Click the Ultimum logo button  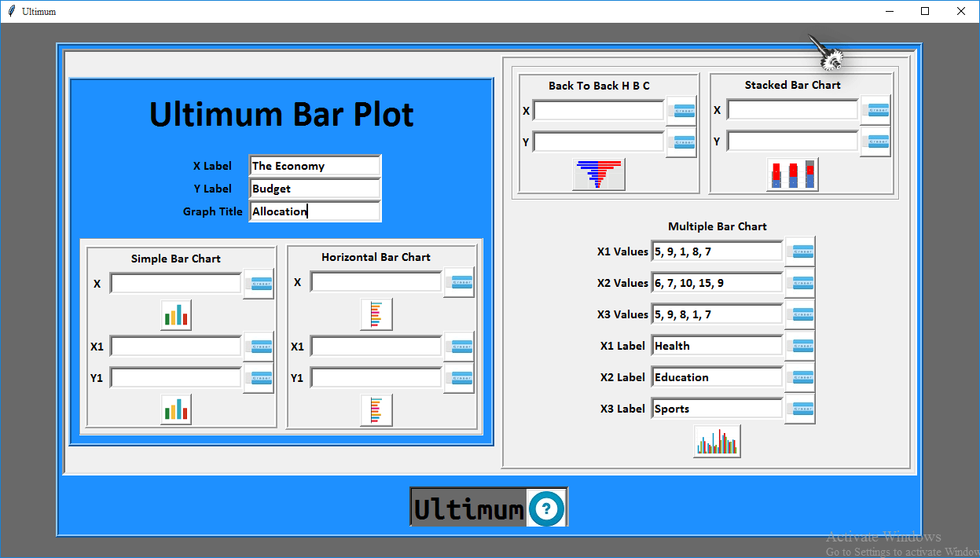click(x=469, y=508)
